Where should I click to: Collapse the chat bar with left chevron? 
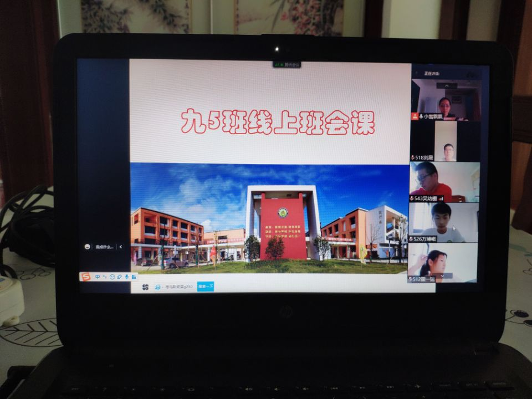point(121,247)
